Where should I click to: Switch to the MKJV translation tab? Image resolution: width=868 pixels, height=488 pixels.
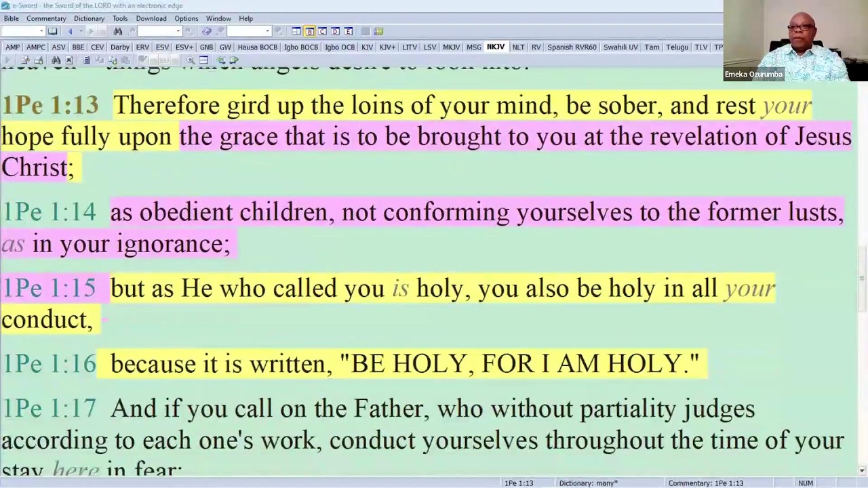(451, 47)
